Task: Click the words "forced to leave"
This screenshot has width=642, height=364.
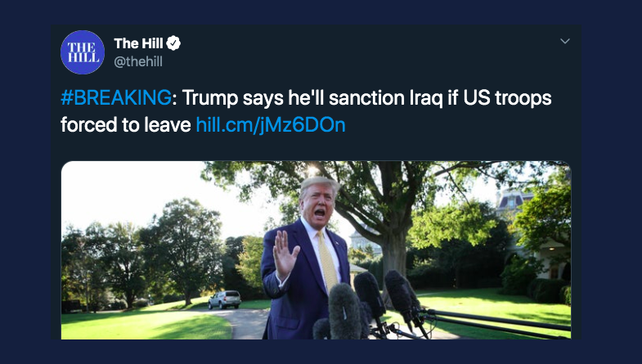Action: coord(126,125)
